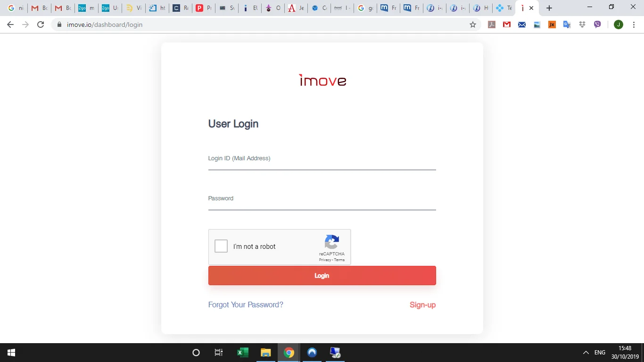Click the ENG language indicator

point(600,353)
